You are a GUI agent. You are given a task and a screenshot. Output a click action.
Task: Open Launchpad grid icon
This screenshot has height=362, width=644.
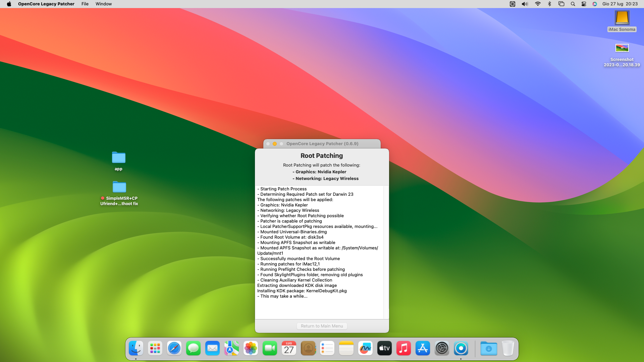pos(155,349)
